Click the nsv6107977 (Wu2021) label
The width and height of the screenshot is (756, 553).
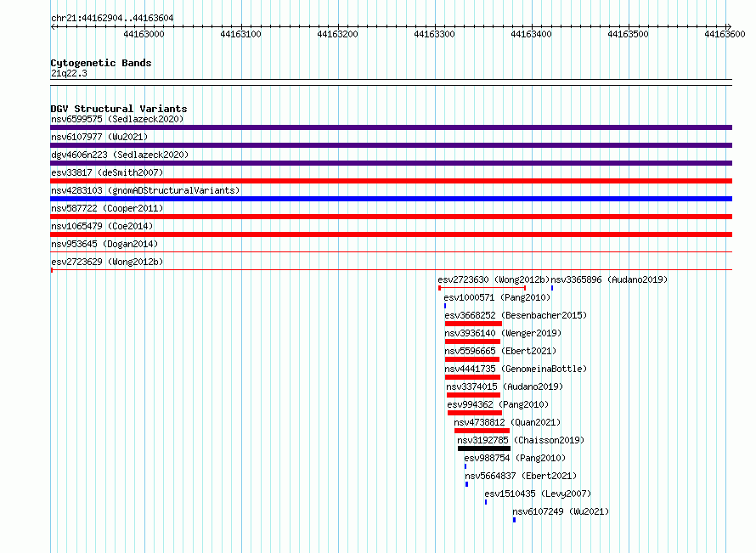tap(99, 137)
